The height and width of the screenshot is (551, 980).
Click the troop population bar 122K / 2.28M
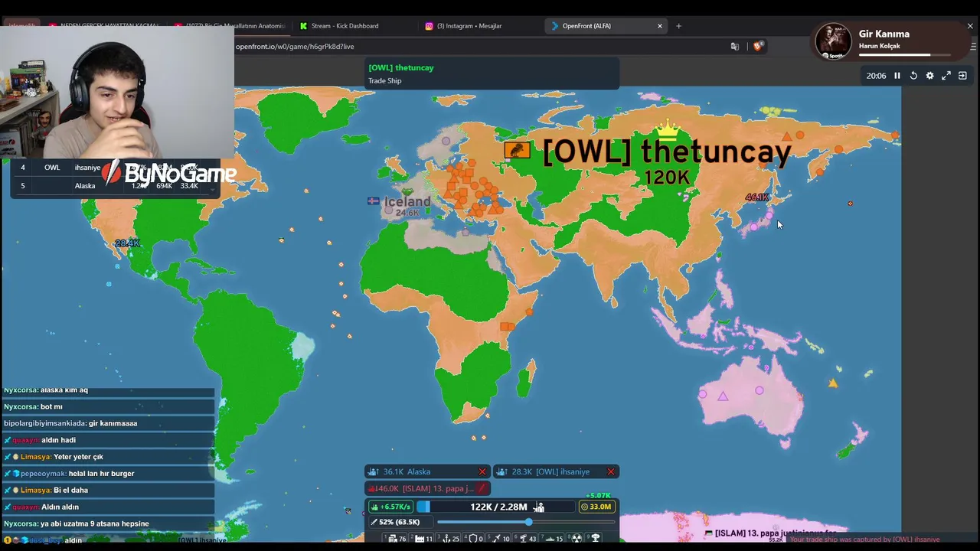point(498,507)
